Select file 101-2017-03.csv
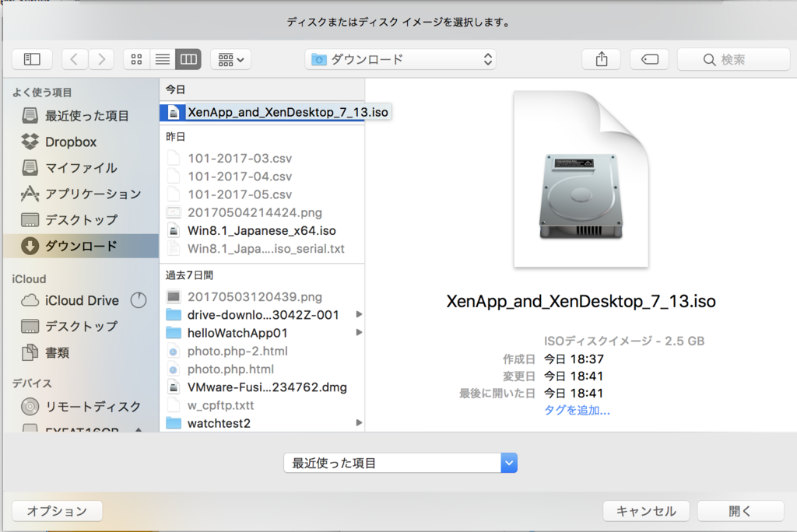This screenshot has width=797, height=532. tap(262, 159)
